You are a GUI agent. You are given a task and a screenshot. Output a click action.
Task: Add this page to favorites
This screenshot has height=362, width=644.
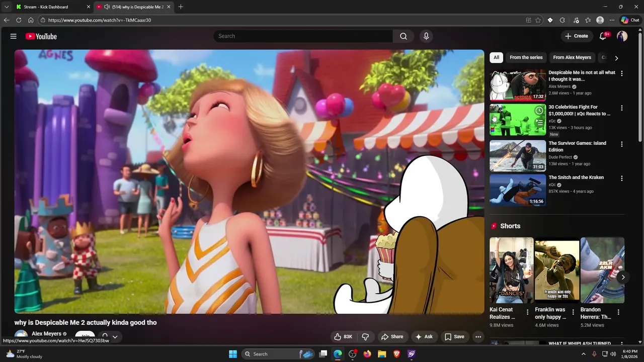[x=538, y=20]
